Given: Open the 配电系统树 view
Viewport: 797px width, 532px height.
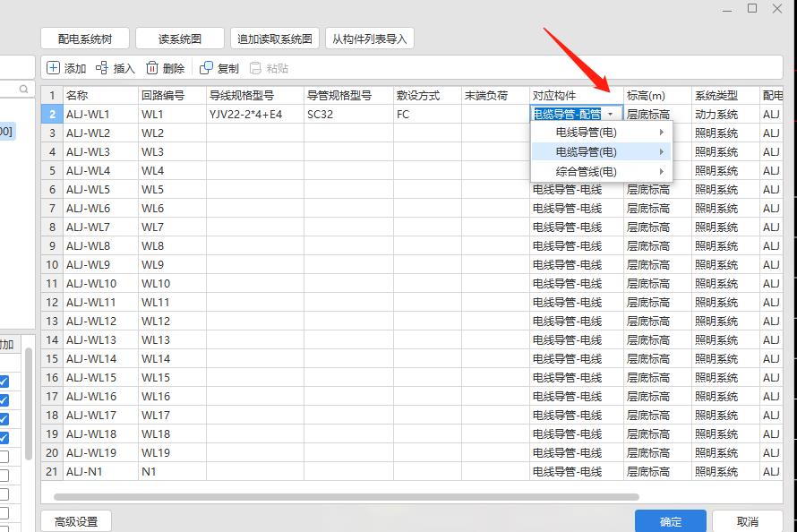Looking at the screenshot, I should (85, 39).
